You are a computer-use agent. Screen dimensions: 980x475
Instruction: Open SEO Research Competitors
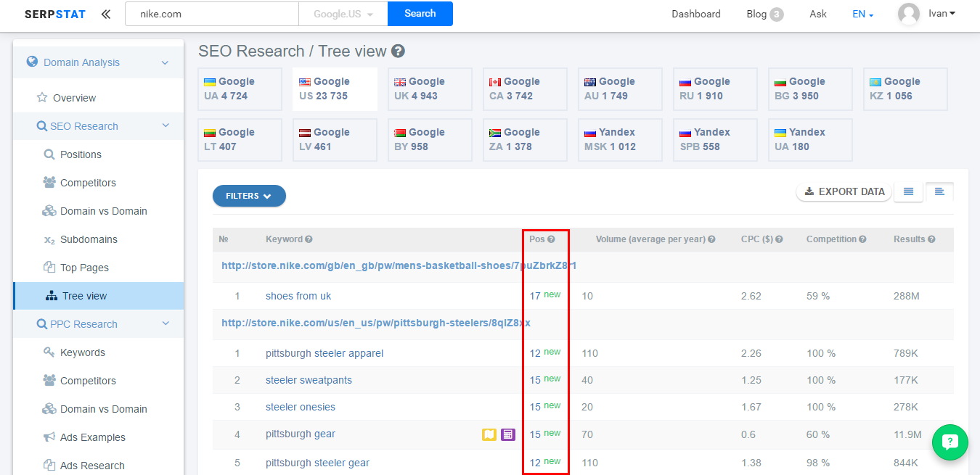point(88,183)
